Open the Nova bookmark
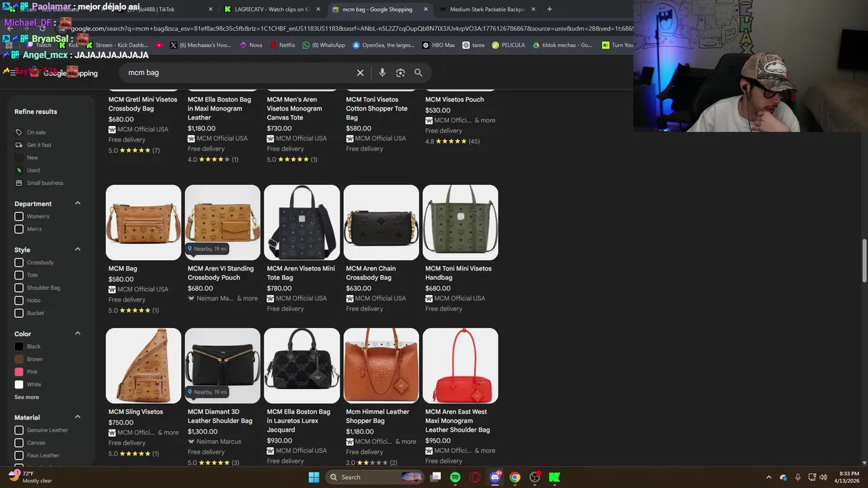 click(x=250, y=45)
